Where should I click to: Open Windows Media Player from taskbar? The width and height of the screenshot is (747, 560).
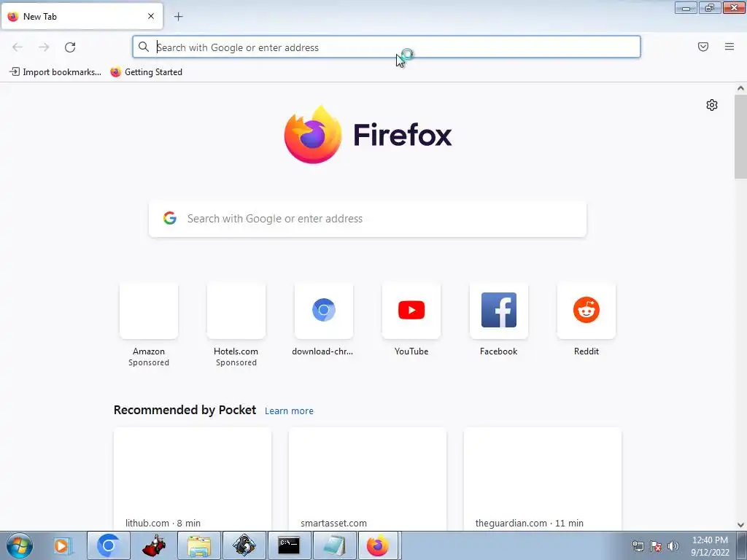pyautogui.click(x=62, y=545)
